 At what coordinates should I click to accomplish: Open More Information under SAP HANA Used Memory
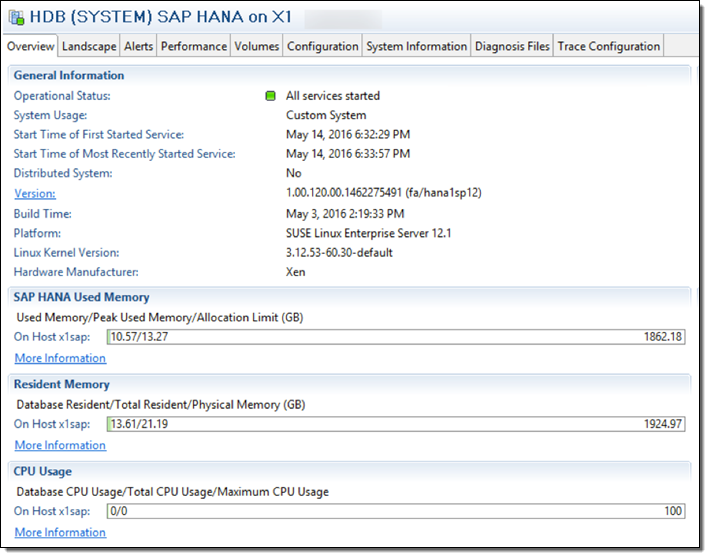point(60,358)
